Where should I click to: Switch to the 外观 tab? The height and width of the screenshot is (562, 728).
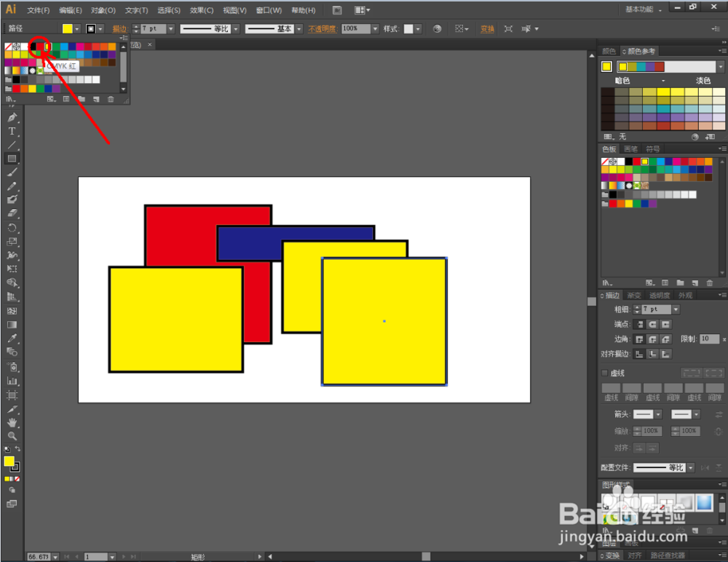685,296
